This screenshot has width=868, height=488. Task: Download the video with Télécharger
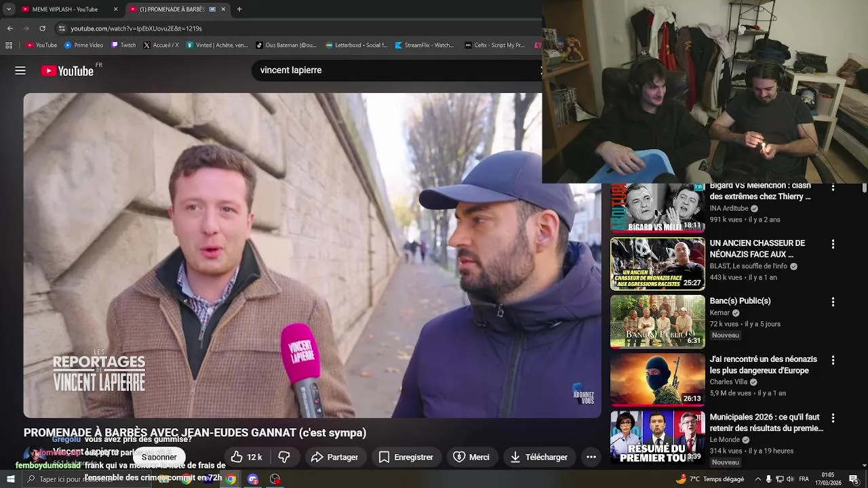point(538,457)
